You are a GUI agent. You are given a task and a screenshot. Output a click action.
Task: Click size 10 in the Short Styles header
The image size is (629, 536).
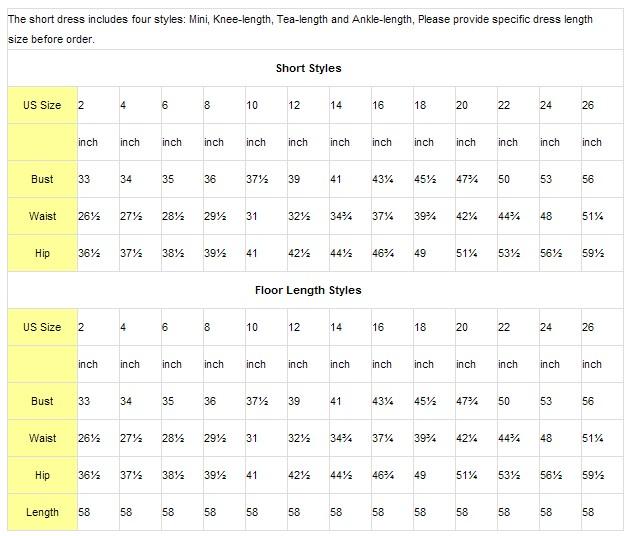(x=252, y=105)
